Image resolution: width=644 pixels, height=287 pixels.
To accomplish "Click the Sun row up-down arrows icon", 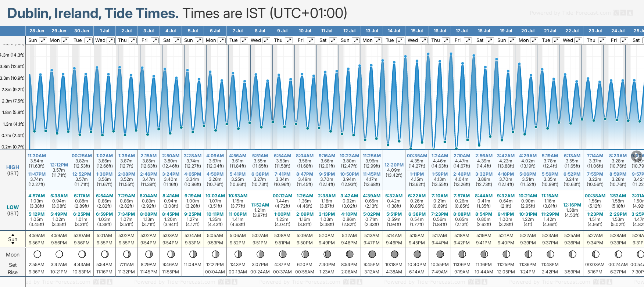I will coord(13,240).
